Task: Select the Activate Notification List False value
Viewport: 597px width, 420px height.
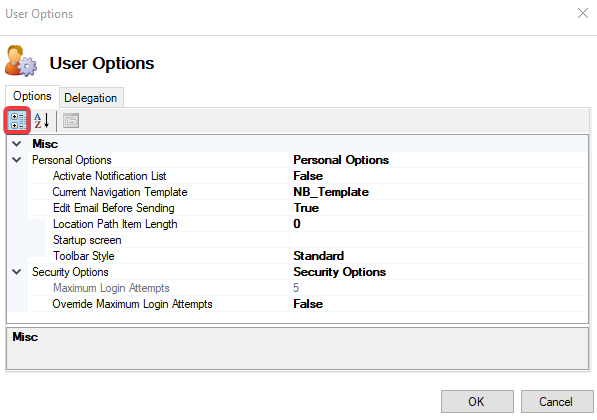Action: point(439,176)
